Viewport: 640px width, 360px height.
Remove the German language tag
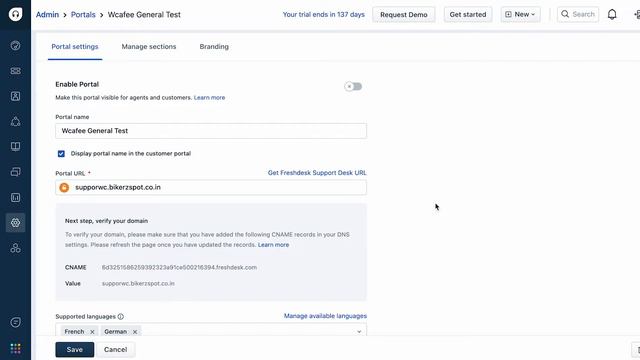[x=135, y=332]
